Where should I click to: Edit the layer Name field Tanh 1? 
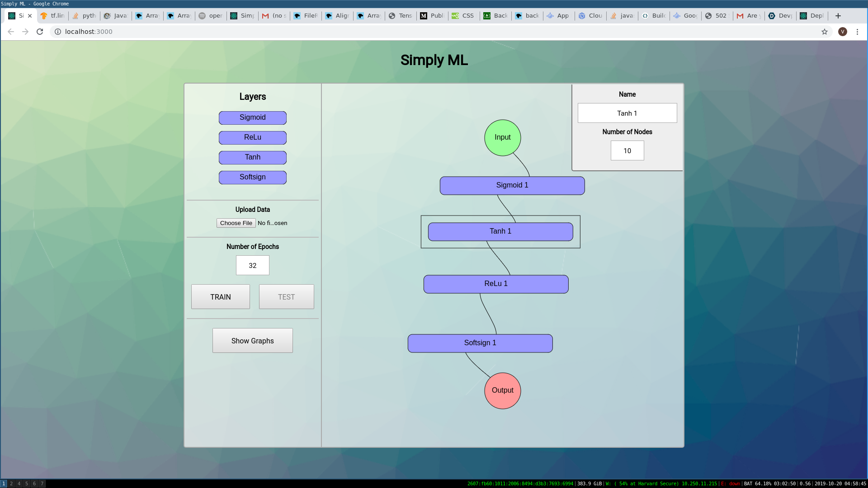(x=627, y=113)
